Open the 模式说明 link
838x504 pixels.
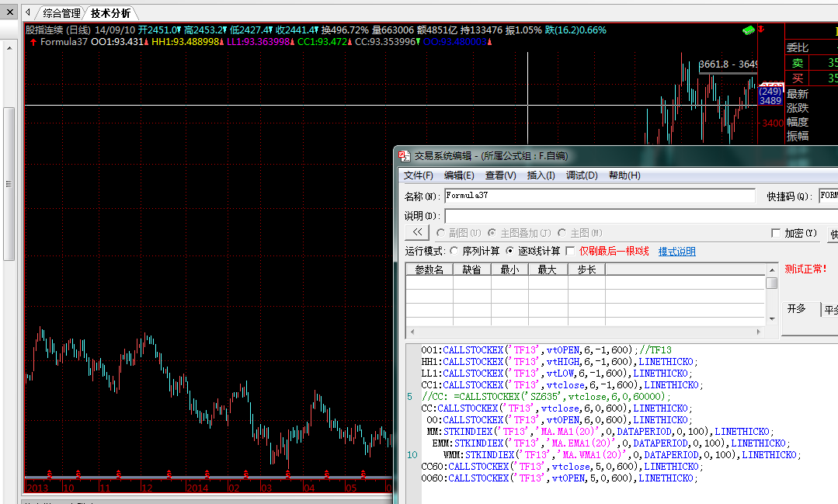676,252
